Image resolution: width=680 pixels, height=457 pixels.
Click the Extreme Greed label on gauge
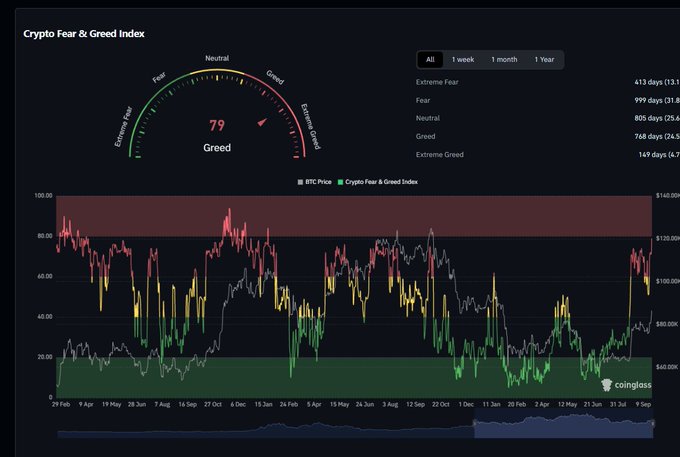(x=311, y=127)
